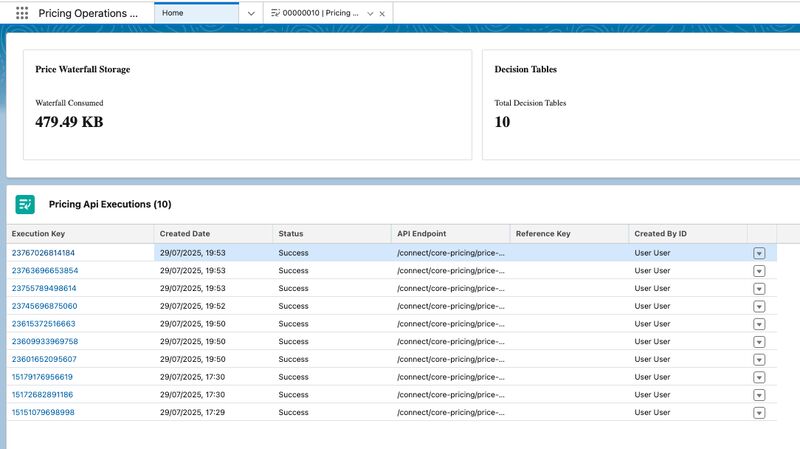The image size is (800, 449).
Task: Open the Home tab dropdown menu
Action: [251, 13]
